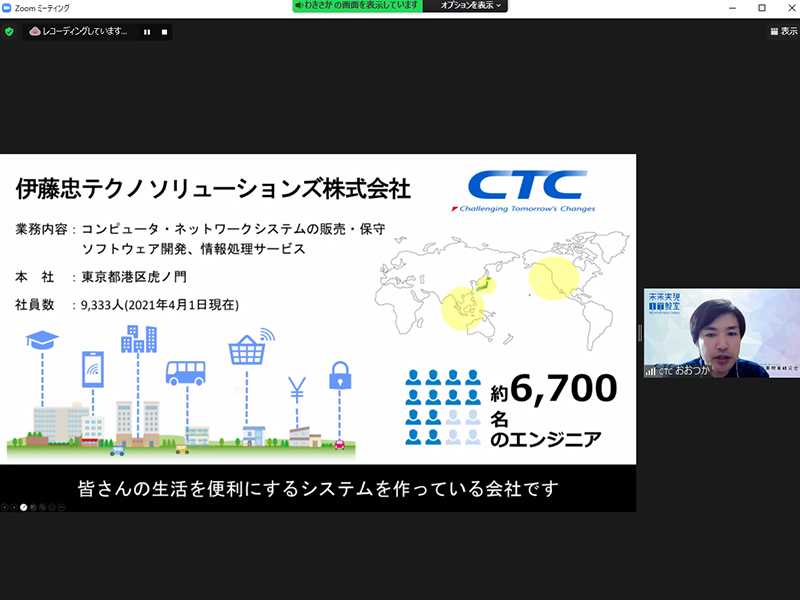Screen dimensions: 800x600
Task: Click the smartphone wifi icon on slide
Action: pos(93,369)
